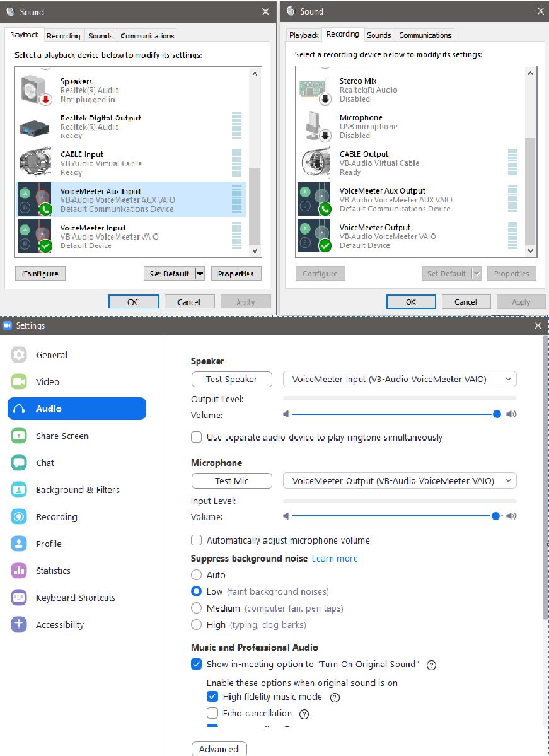Image resolution: width=549 pixels, height=756 pixels.
Task: Select the Speakers device icon in Playback
Action: [36, 90]
